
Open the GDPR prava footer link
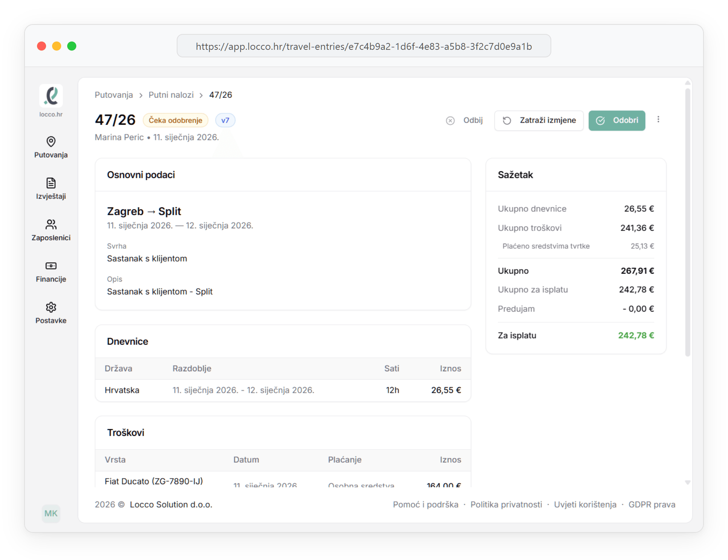(652, 505)
